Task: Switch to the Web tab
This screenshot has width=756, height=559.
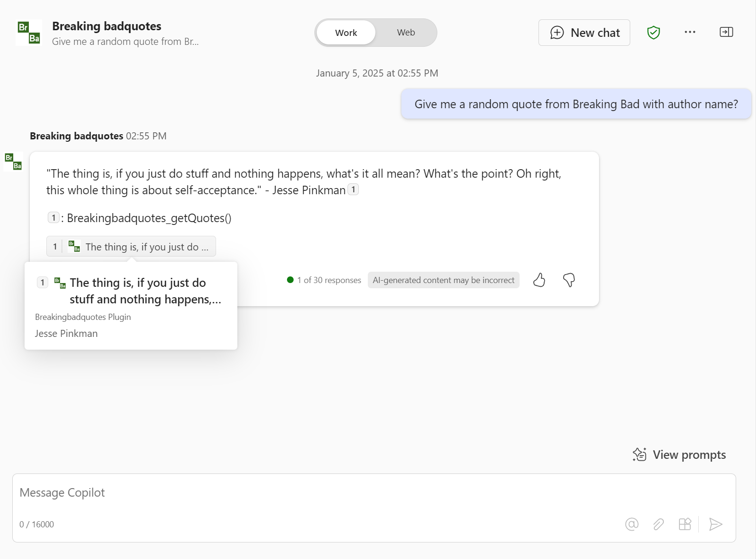Action: point(406,33)
